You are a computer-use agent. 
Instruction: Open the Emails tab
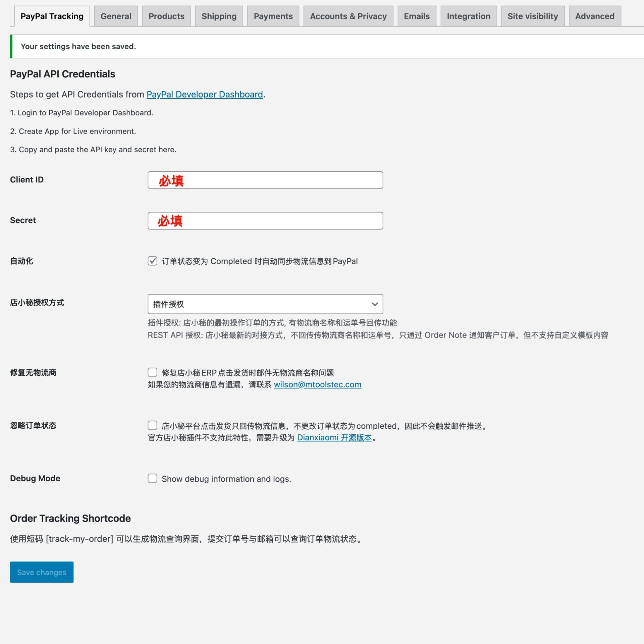417,16
